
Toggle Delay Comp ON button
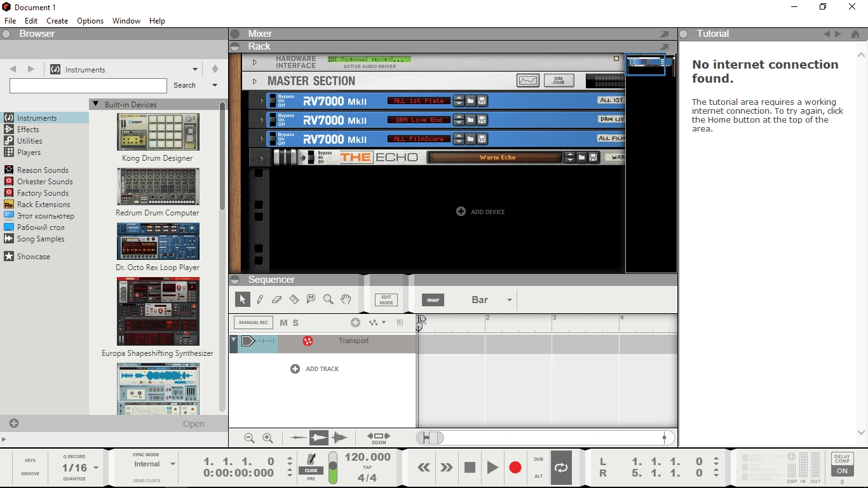click(842, 471)
